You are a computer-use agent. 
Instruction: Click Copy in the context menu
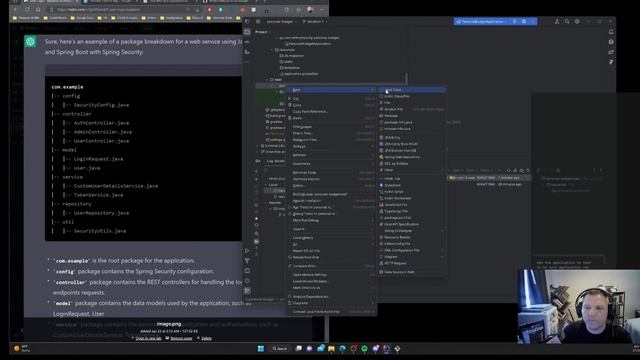click(331, 105)
